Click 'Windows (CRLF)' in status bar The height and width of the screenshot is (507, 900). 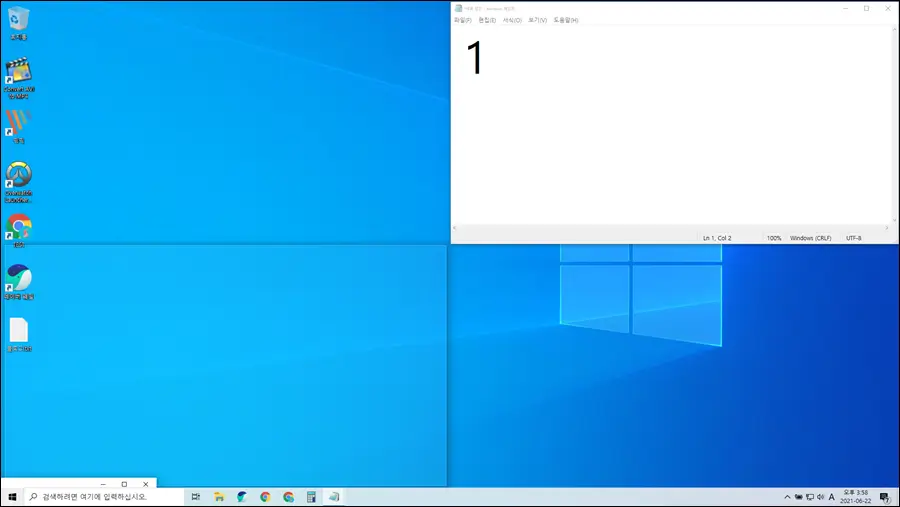tap(810, 238)
